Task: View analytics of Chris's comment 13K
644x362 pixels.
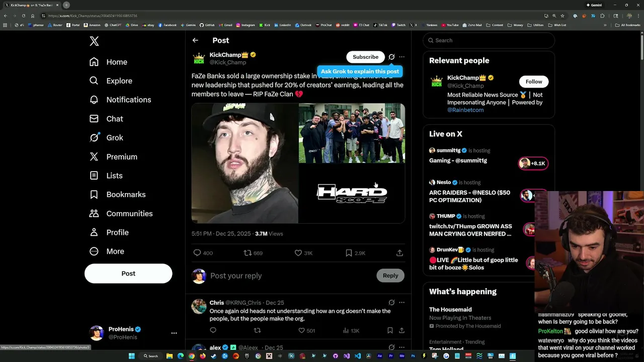Action: (351, 330)
